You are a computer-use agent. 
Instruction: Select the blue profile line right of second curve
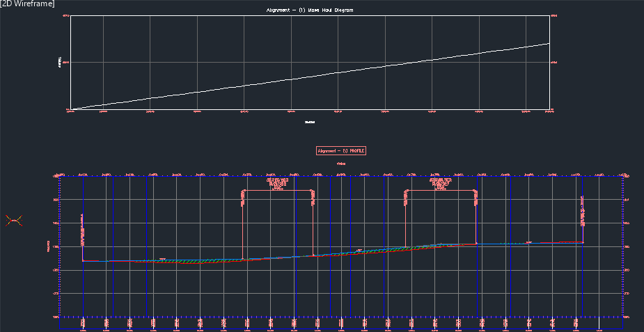(x=501, y=244)
